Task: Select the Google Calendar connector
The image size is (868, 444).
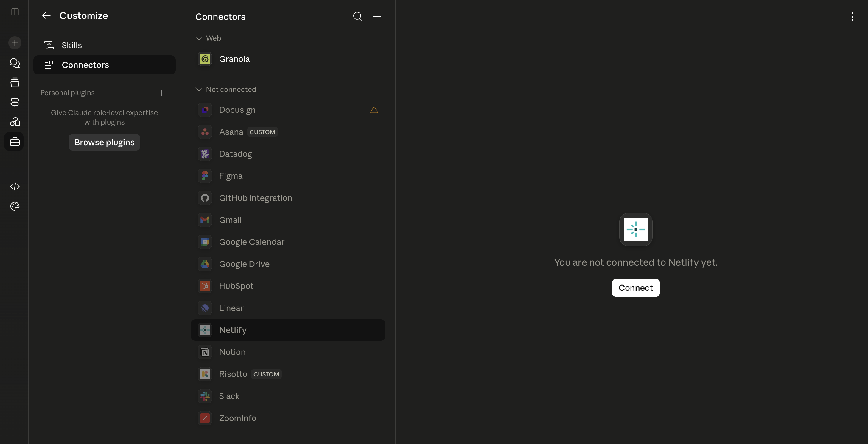Action: pos(288,242)
